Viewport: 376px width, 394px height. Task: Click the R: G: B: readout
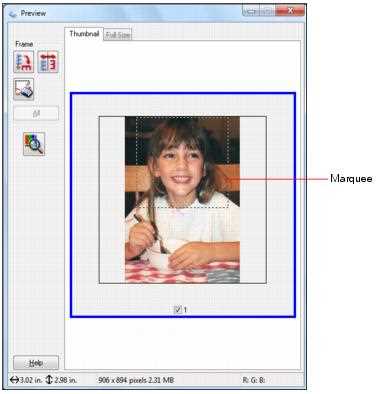coord(254,380)
